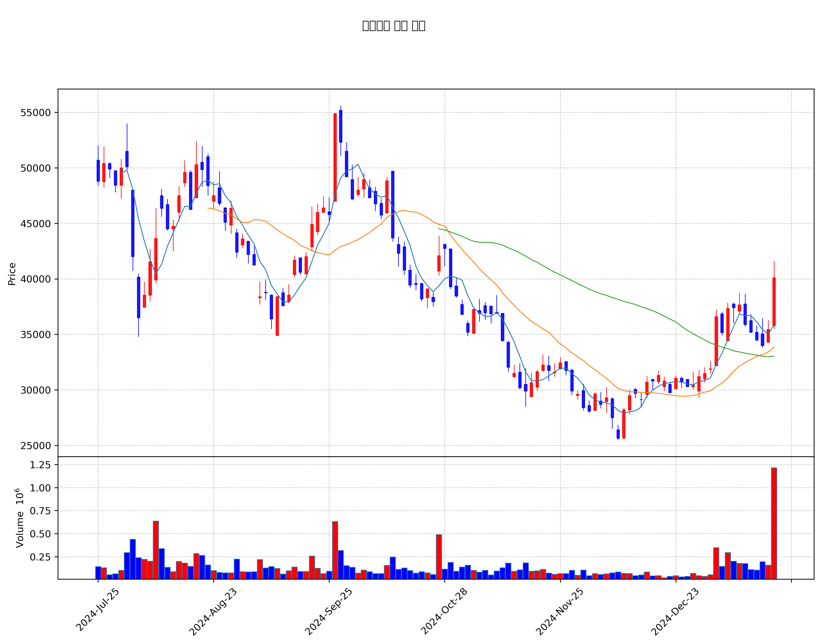The width and height of the screenshot is (821, 644).
Task: Click the chart title above the plot
Action: point(393,26)
